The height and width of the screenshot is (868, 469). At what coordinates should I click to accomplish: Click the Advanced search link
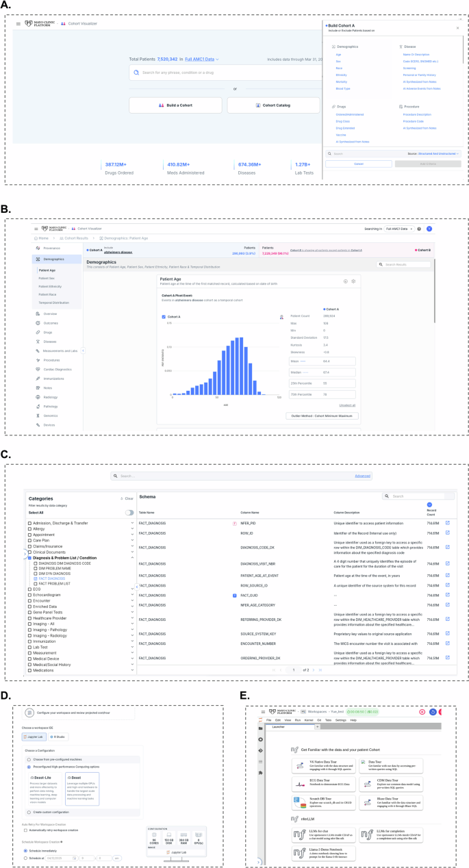362,475
